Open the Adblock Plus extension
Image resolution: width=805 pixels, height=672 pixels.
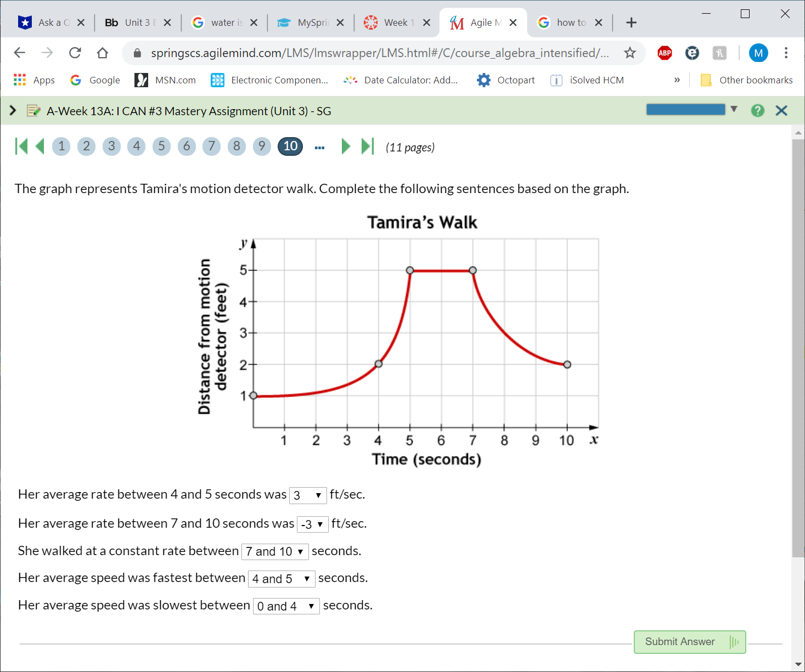(665, 53)
